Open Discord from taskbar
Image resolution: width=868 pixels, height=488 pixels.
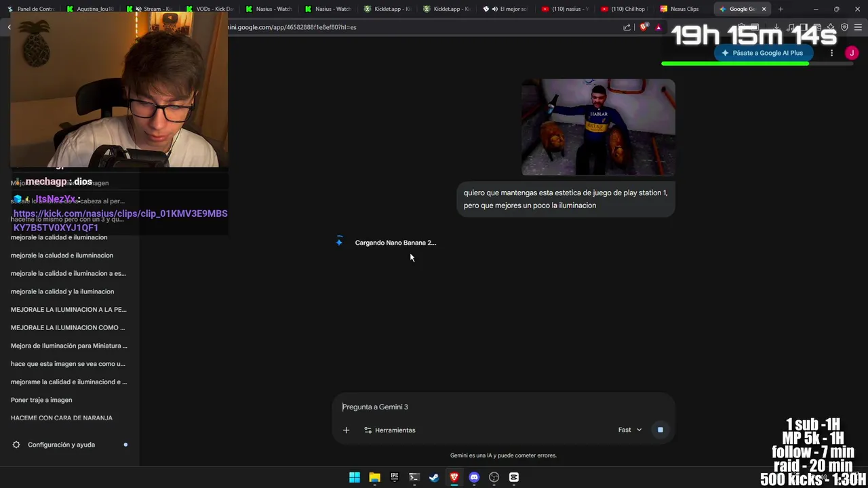[x=474, y=477]
